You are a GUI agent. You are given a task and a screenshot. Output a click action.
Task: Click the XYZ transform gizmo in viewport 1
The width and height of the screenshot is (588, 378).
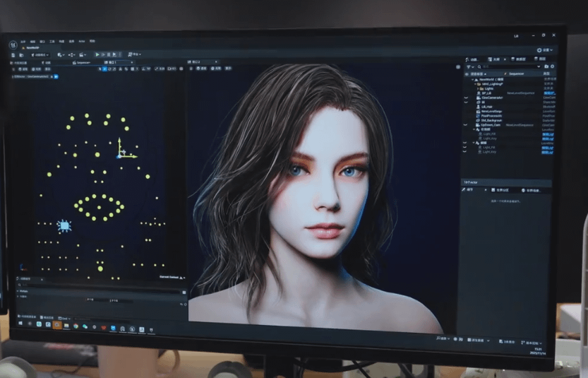[x=125, y=149]
